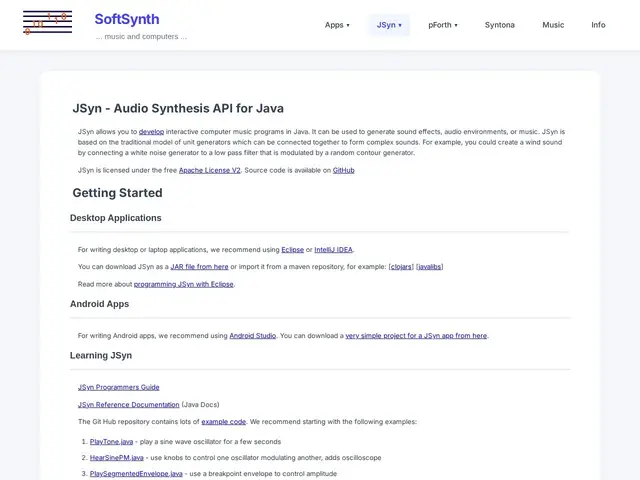
Task: Open the example code link
Action: (x=224, y=422)
